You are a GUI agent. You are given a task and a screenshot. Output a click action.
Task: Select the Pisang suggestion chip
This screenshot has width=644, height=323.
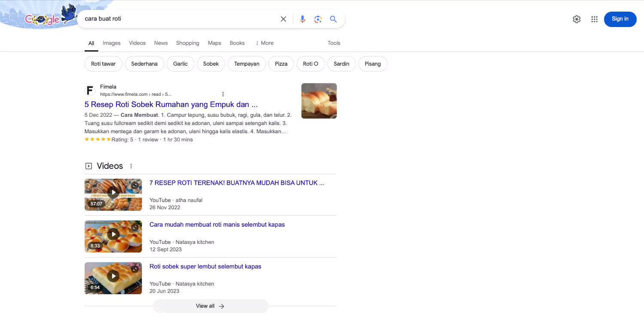tap(373, 64)
